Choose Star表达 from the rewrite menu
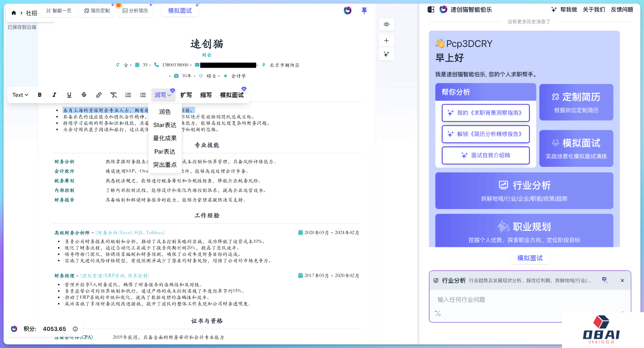This screenshot has width=644, height=348. point(165,125)
